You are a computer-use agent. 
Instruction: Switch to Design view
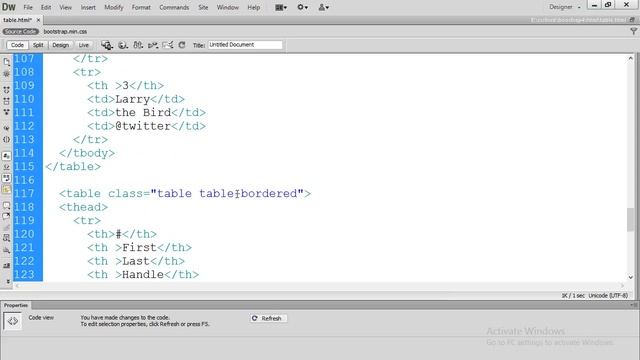(60, 45)
